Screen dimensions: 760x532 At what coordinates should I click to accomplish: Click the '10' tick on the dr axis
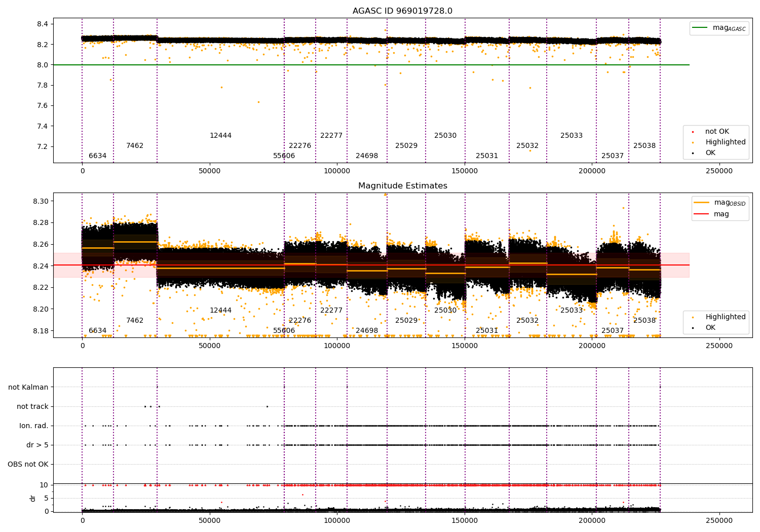tap(44, 485)
